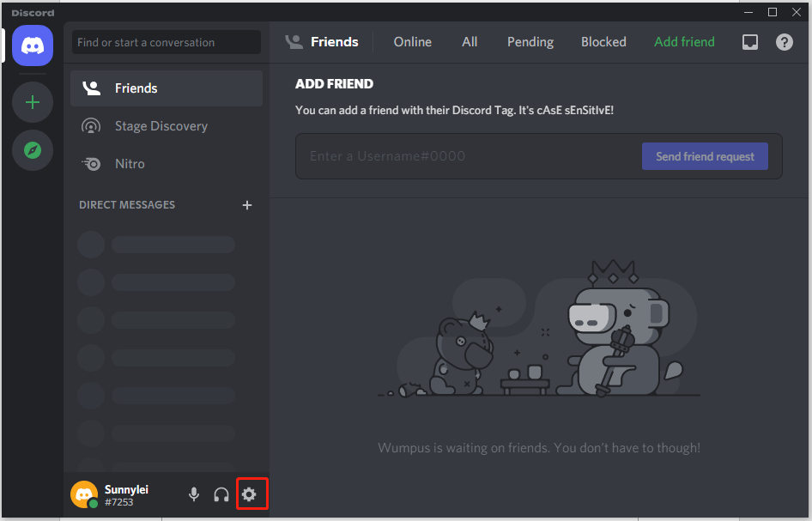The height and width of the screenshot is (521, 812).
Task: Close the Discord window
Action: tap(797, 12)
